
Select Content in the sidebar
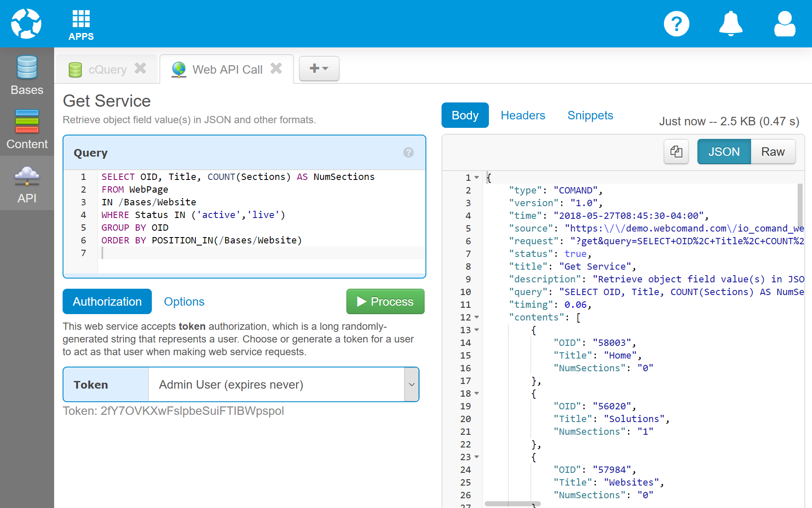[x=27, y=129]
